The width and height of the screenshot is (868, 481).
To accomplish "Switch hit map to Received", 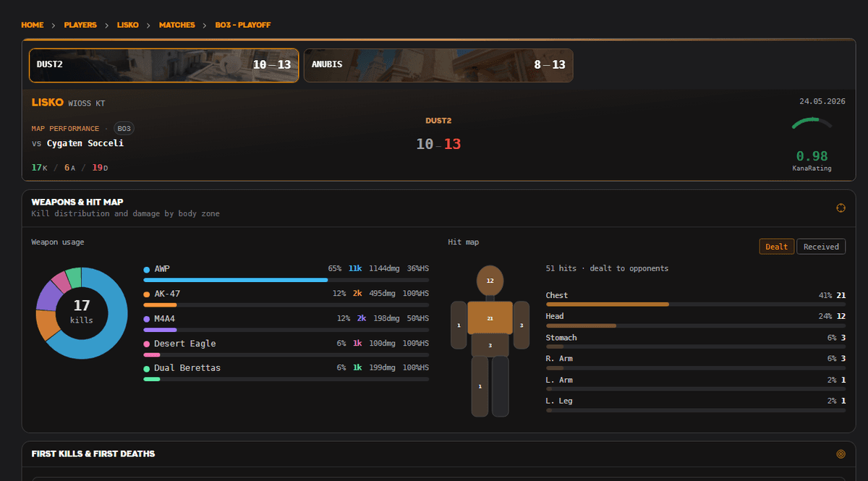I will click(821, 247).
